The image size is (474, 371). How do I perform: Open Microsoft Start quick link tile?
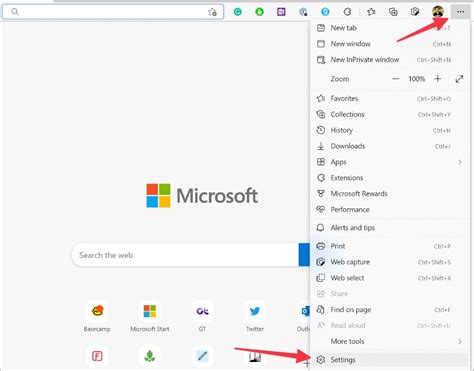click(150, 317)
